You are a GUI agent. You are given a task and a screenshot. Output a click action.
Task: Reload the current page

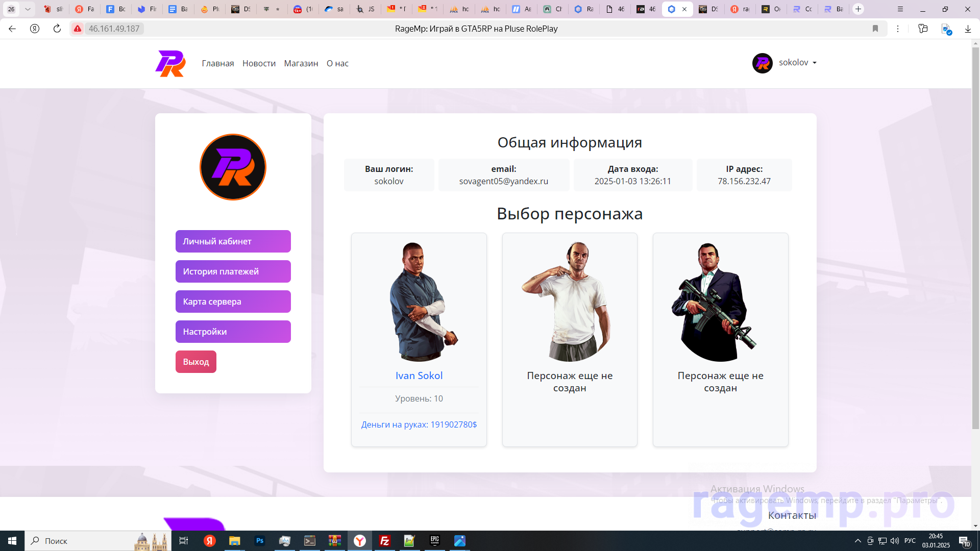click(57, 29)
